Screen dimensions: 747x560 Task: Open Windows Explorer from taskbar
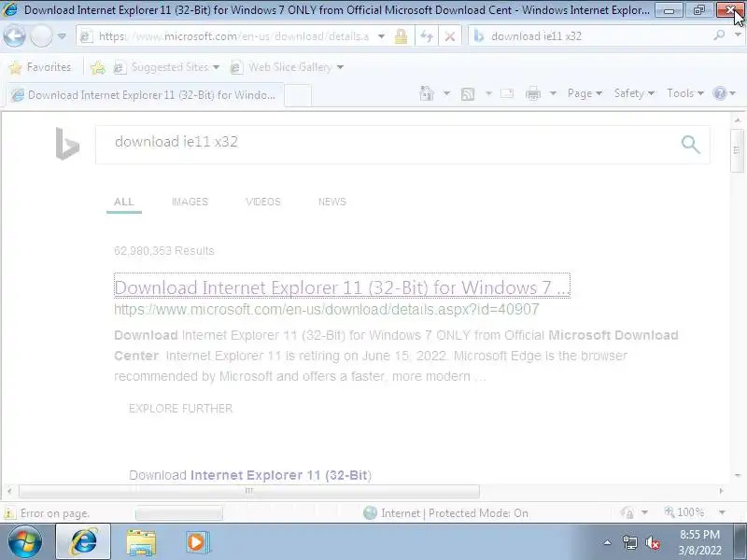pyautogui.click(x=141, y=542)
